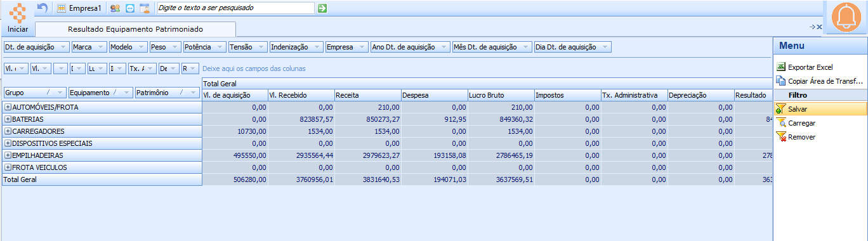Click the 495550,00 EMPILHADEIRAS acquisition cell
The image size is (868, 241).
pos(235,155)
